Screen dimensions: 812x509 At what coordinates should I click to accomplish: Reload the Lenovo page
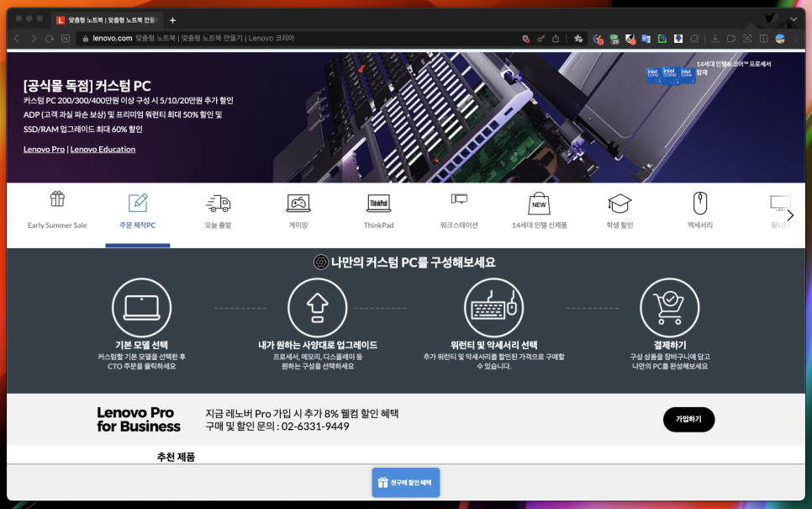[x=50, y=39]
